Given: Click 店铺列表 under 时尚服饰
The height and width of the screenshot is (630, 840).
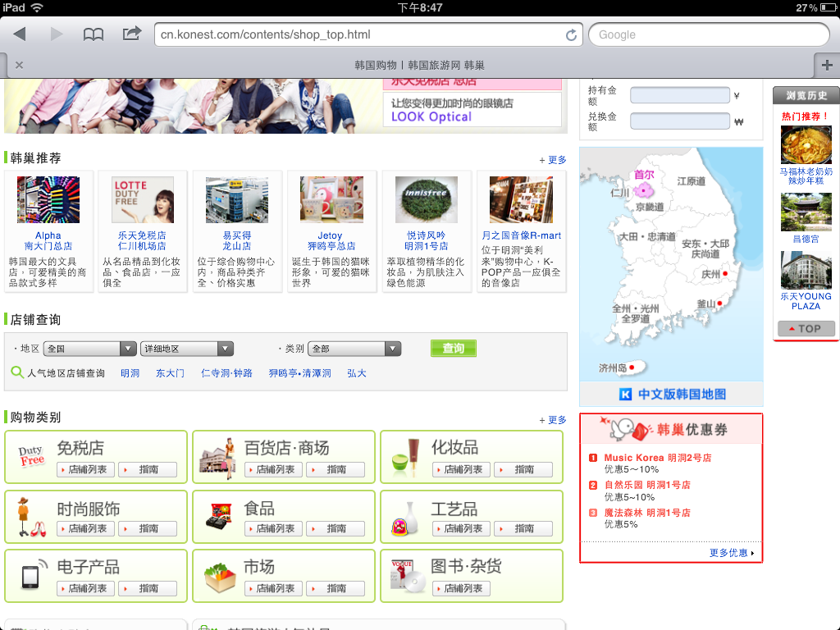Looking at the screenshot, I should pos(85,529).
